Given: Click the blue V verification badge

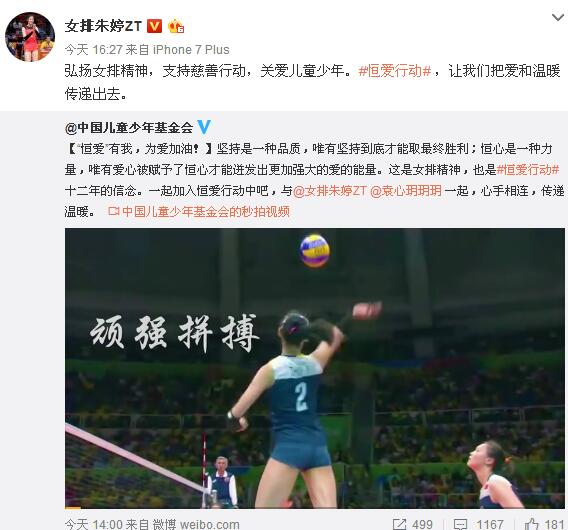Looking at the screenshot, I should [x=204, y=127].
